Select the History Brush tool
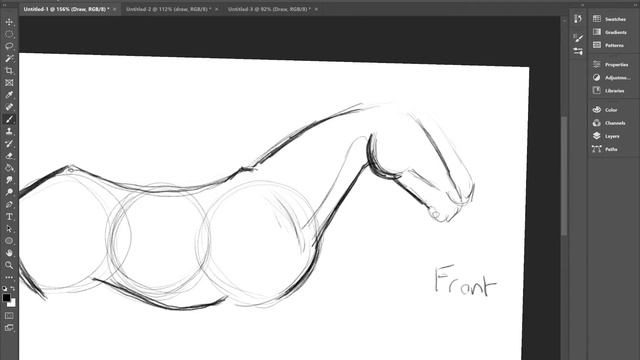The image size is (640, 360). pyautogui.click(x=9, y=144)
